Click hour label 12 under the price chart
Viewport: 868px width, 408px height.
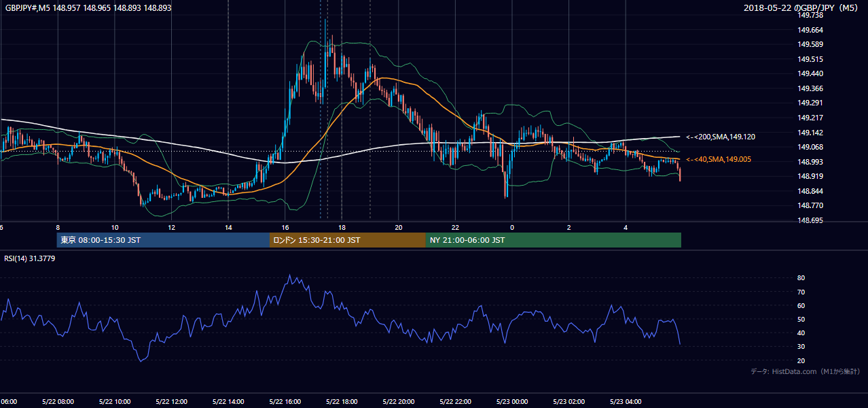[172, 227]
